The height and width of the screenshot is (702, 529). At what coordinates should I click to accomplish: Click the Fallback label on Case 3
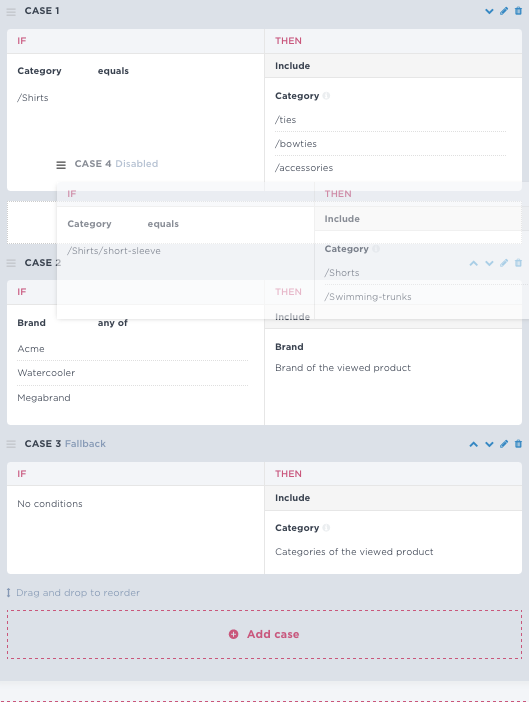point(85,444)
